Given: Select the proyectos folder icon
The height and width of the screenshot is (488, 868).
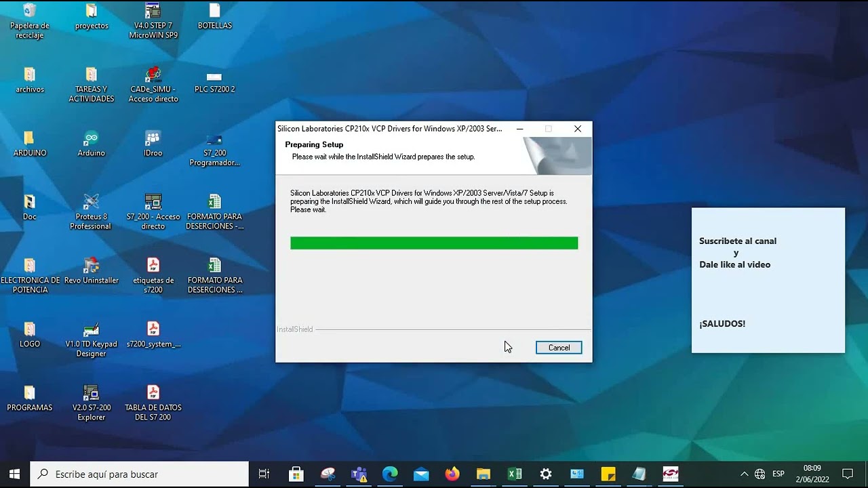Looking at the screenshot, I should pos(92,16).
